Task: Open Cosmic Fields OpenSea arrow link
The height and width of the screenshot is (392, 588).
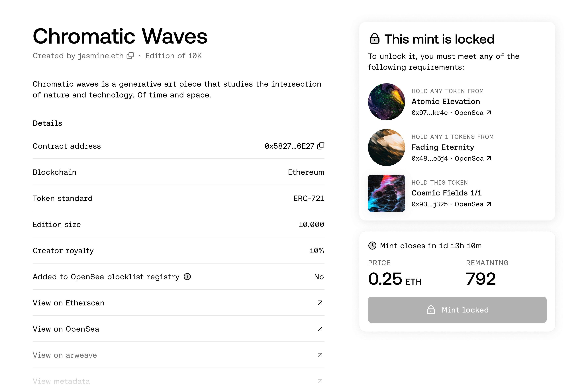Action: [489, 204]
